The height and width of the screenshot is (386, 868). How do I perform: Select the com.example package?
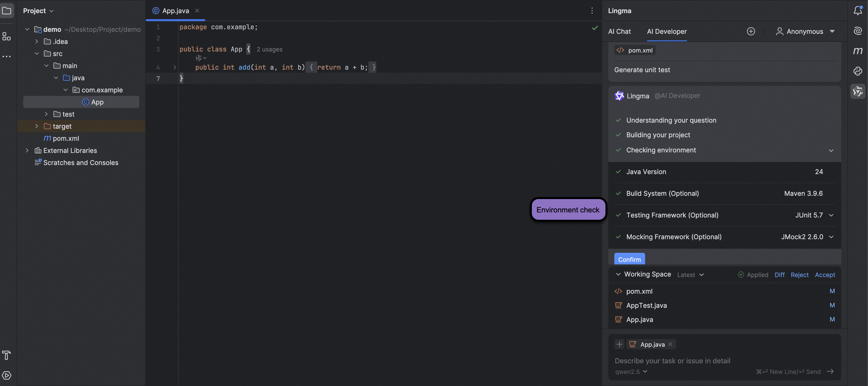[98, 90]
